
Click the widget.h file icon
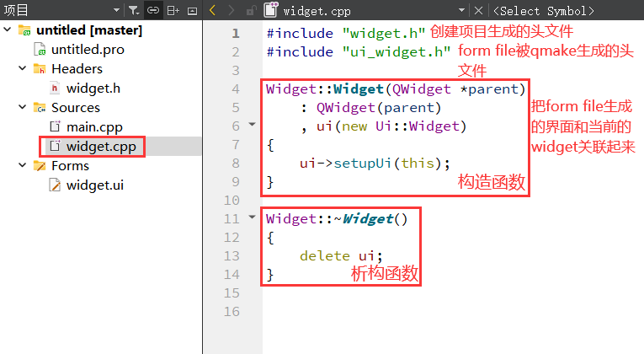tap(54, 88)
